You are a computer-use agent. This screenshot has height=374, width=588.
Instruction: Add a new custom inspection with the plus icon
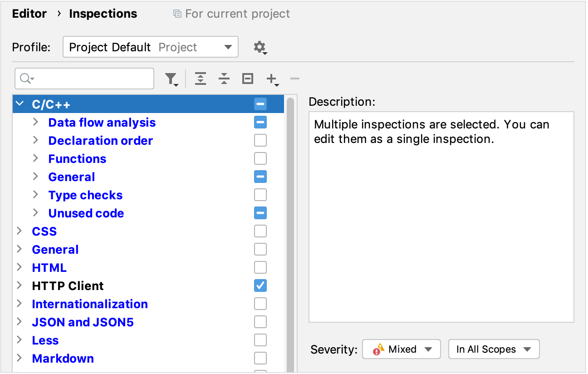click(271, 79)
